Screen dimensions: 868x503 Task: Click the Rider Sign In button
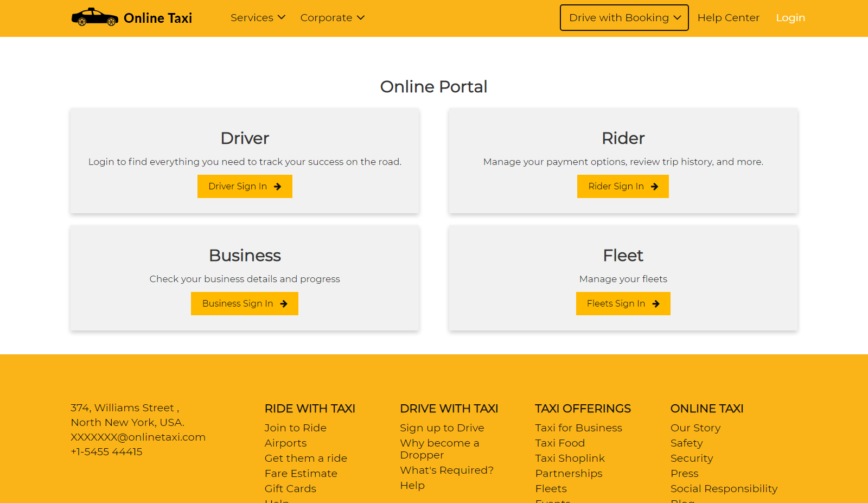[623, 187]
